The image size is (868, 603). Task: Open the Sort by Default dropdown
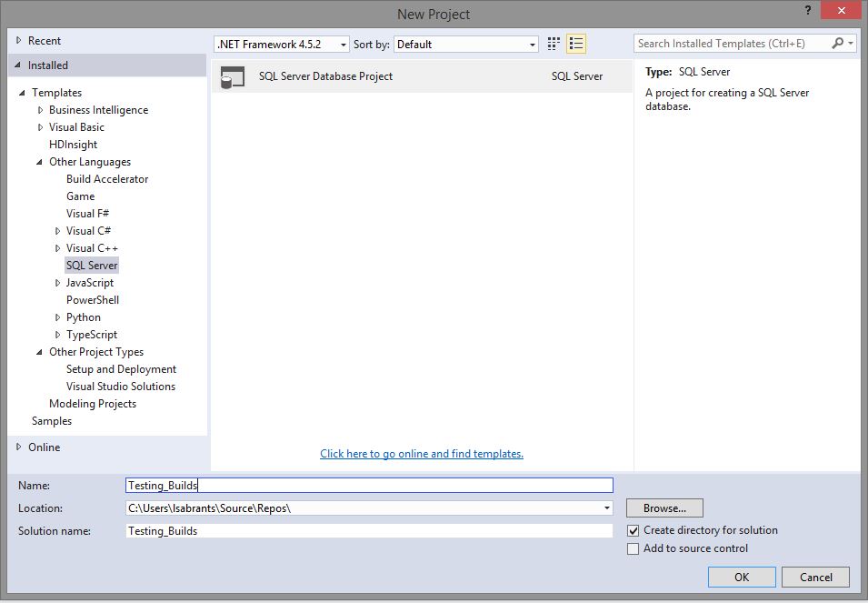pyautogui.click(x=466, y=45)
